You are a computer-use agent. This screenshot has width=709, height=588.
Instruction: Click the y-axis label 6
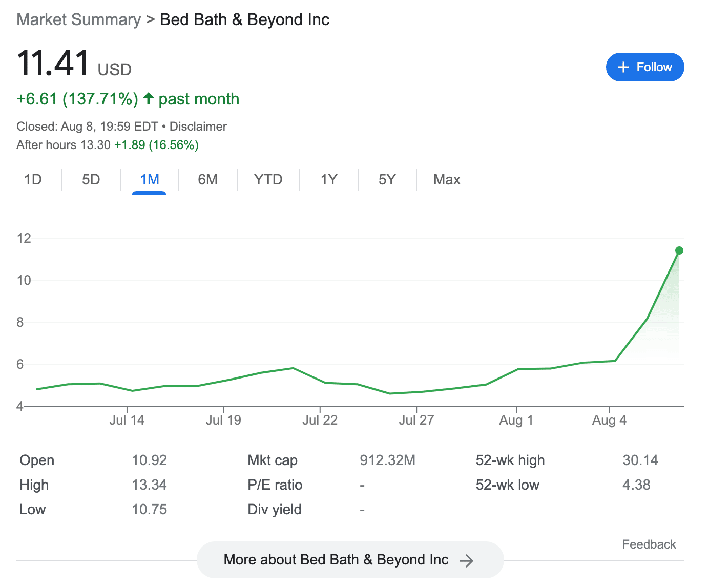[x=20, y=364]
